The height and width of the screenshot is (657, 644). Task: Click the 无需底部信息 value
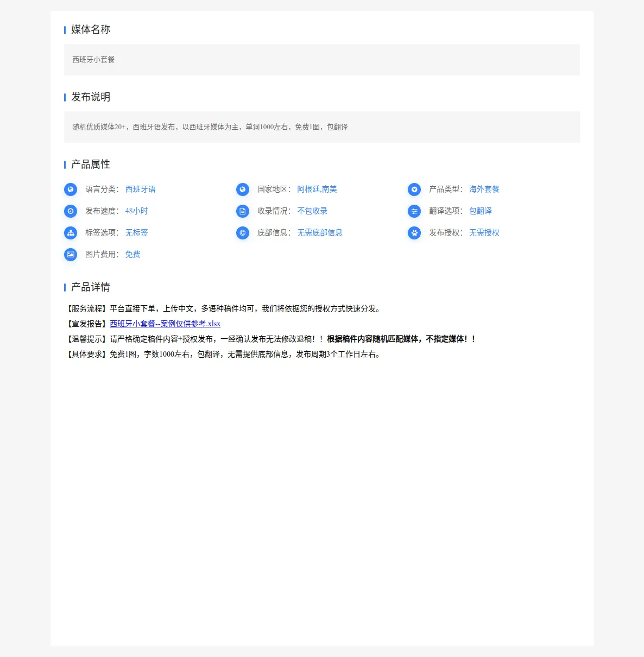pos(320,233)
